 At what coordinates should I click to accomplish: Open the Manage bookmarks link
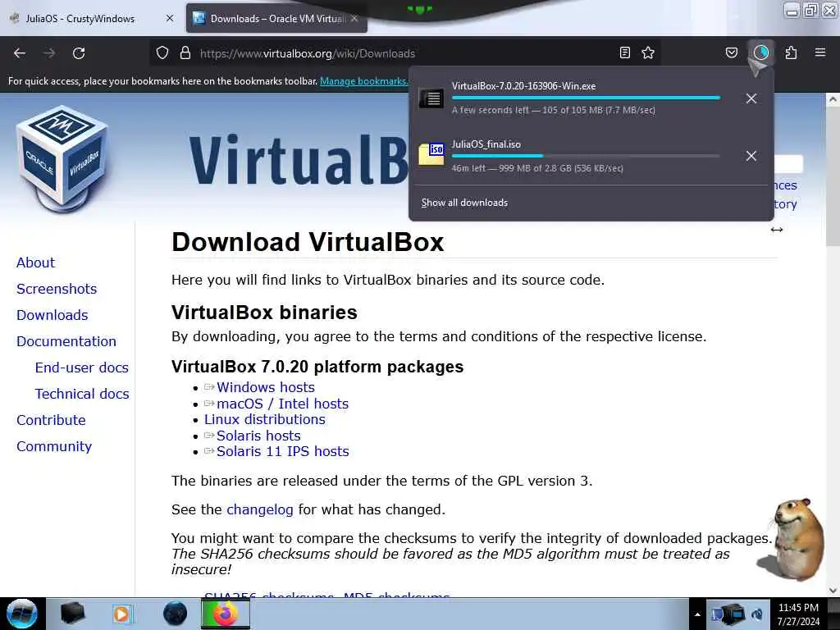point(363,81)
